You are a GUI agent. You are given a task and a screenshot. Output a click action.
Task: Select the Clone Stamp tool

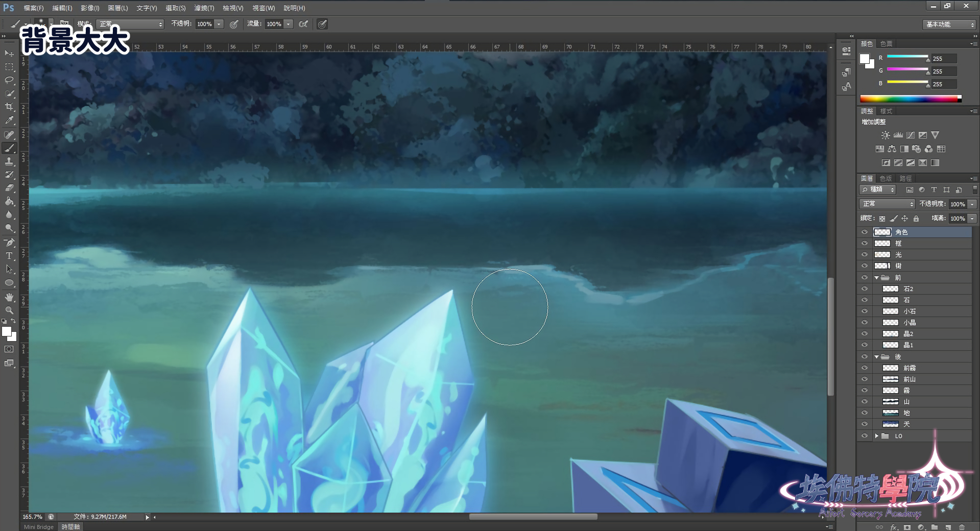tap(9, 161)
